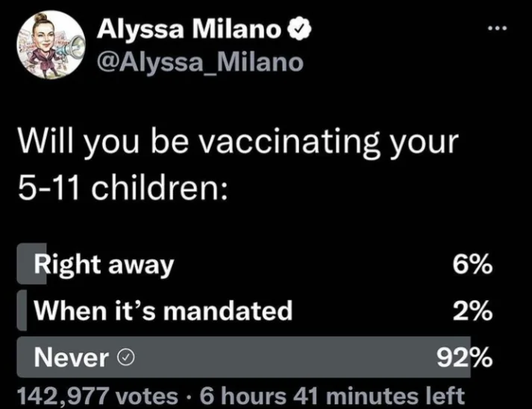Click the 2% result percentage

tap(472, 310)
